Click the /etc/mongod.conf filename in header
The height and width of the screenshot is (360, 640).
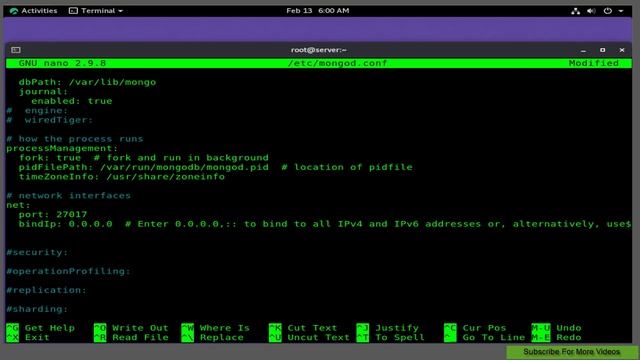pyautogui.click(x=338, y=63)
